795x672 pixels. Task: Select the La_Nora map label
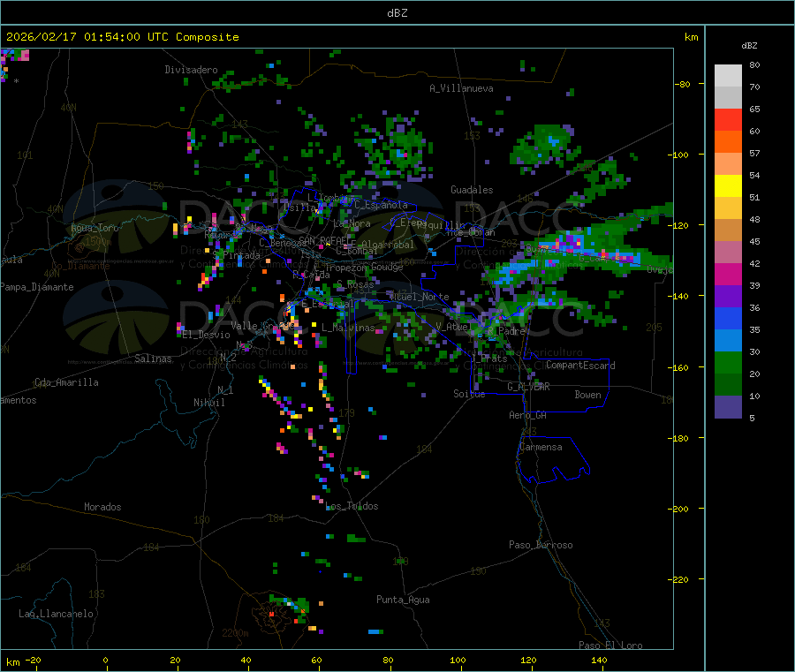point(352,223)
